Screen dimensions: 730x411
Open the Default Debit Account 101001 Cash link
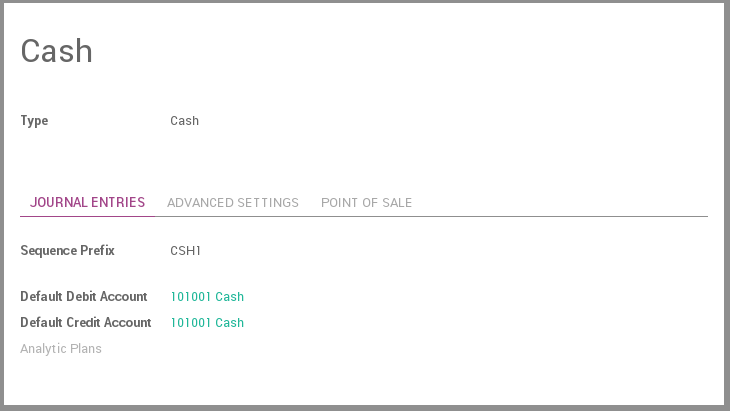[207, 297]
